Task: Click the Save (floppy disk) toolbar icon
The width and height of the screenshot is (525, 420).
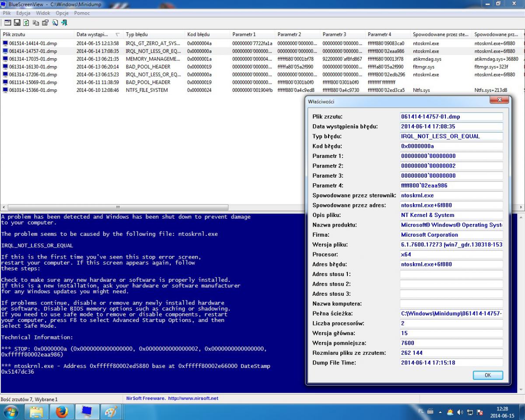Action: (x=17, y=22)
